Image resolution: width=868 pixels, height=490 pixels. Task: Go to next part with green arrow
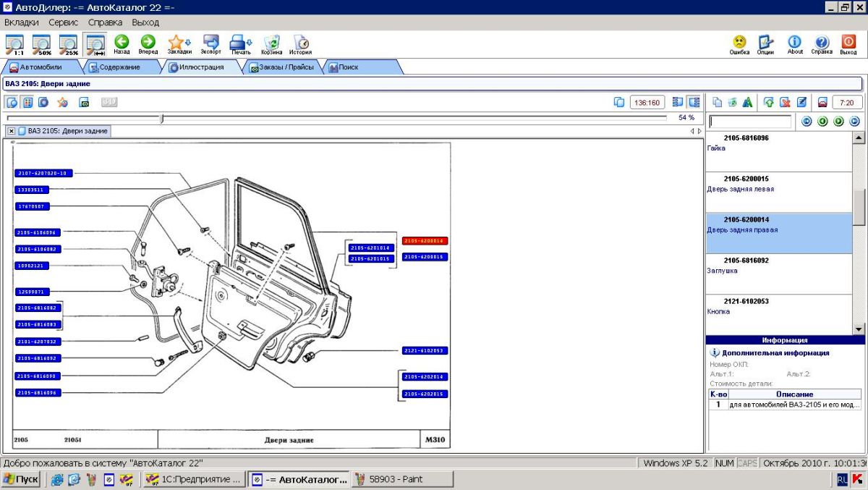[x=838, y=122]
